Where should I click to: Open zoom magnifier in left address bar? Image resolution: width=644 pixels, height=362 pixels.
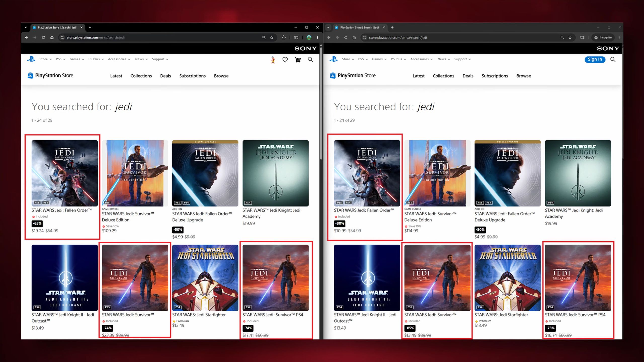point(264,37)
